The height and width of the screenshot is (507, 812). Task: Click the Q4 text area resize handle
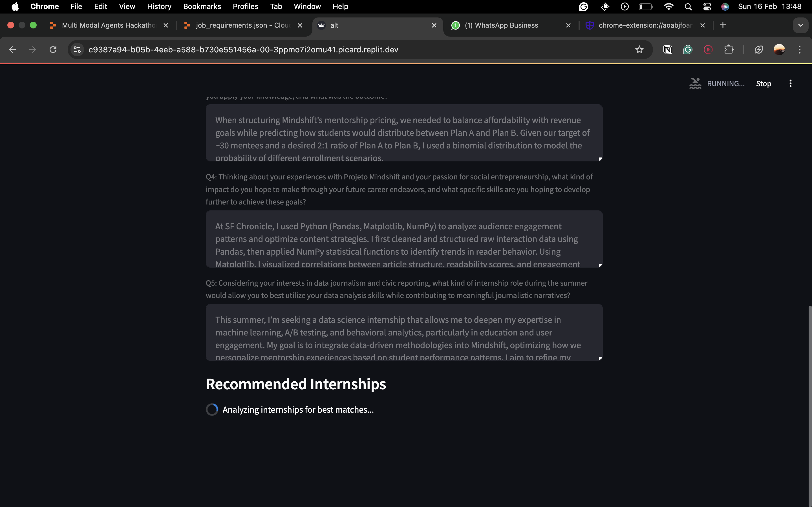(600, 265)
